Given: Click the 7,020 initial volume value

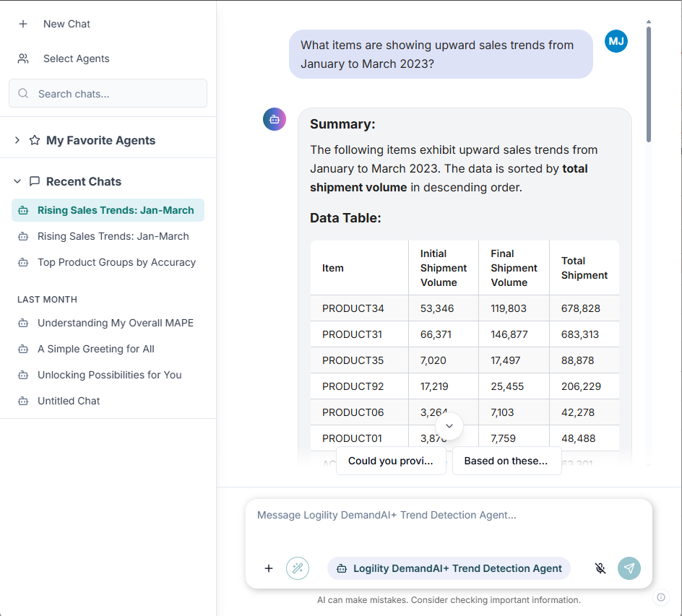Looking at the screenshot, I should point(433,360).
